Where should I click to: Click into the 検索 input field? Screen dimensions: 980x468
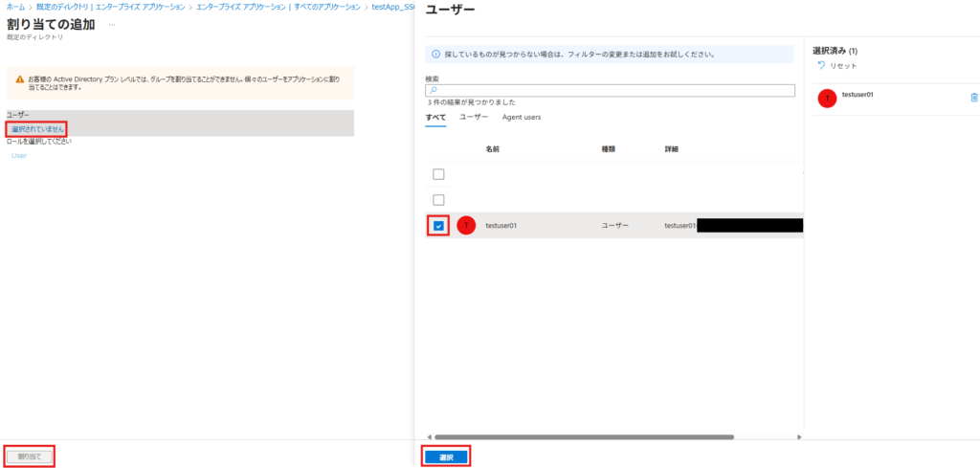[x=612, y=91]
